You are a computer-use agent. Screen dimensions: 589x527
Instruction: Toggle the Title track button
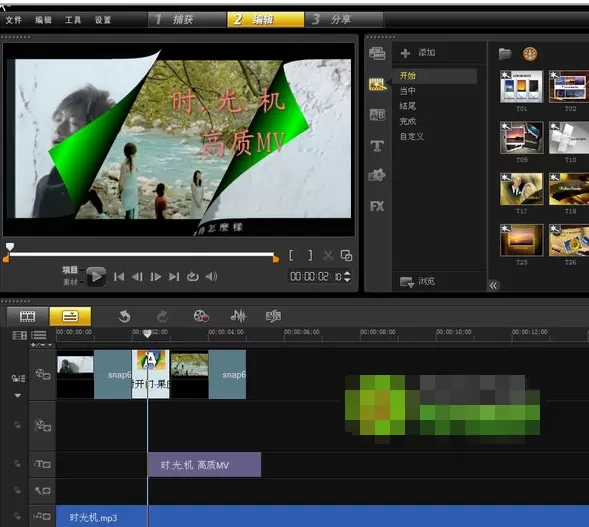tap(43, 464)
